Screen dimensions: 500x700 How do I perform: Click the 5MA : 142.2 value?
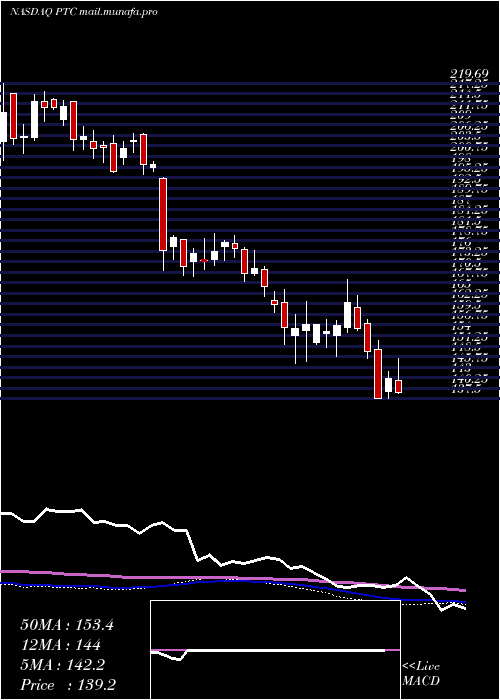point(62,665)
